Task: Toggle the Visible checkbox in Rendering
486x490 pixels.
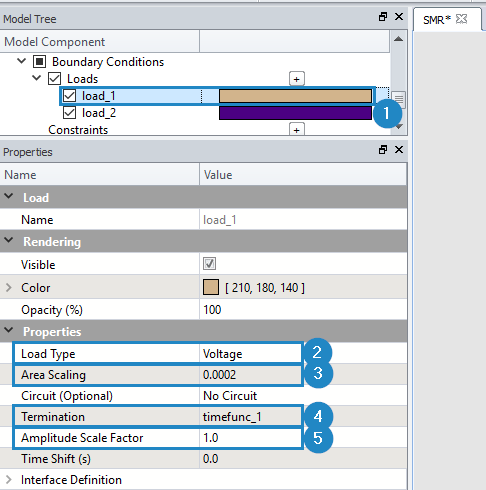Action: pos(209,264)
